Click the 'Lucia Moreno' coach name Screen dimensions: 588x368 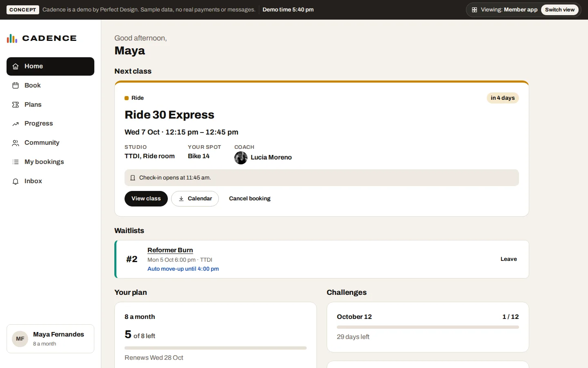click(x=271, y=157)
